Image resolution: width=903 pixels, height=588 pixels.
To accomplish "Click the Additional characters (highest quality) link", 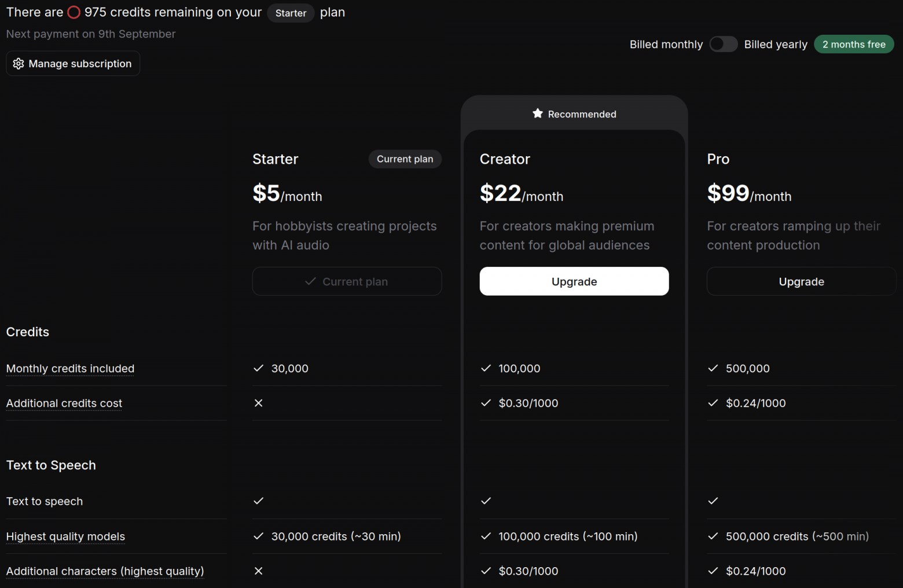I will point(105,571).
